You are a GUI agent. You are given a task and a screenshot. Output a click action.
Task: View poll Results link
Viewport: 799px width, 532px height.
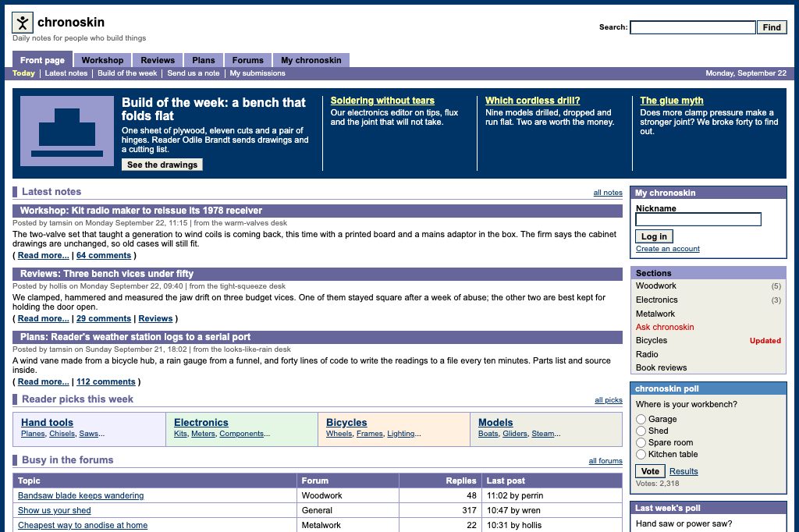tap(684, 471)
